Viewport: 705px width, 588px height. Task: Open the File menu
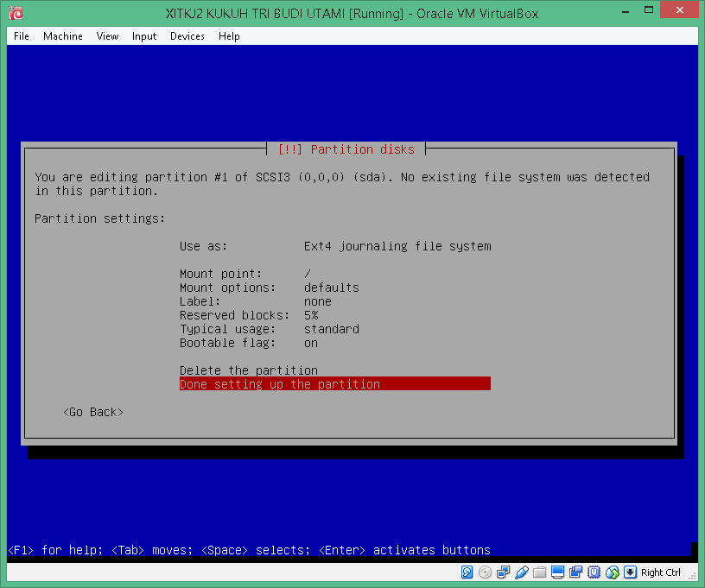[x=21, y=36]
